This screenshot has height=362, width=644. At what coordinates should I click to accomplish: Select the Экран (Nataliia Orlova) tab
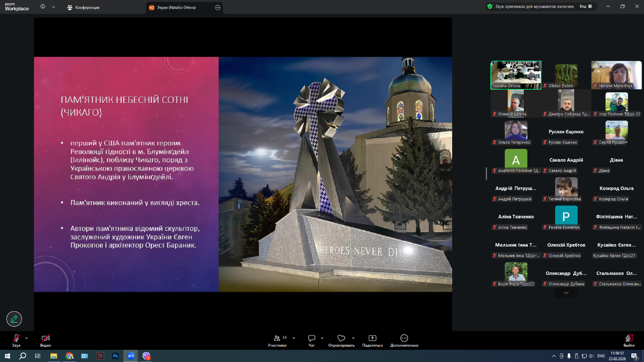(179, 8)
